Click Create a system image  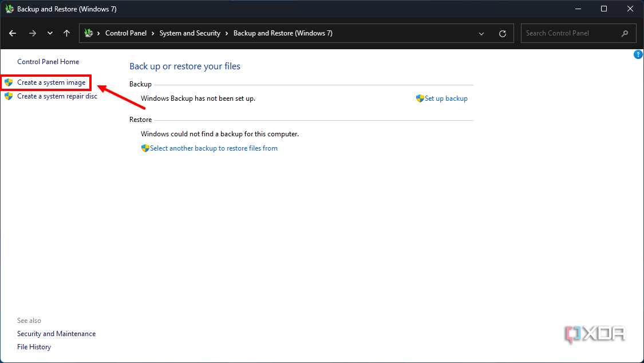[x=52, y=82]
